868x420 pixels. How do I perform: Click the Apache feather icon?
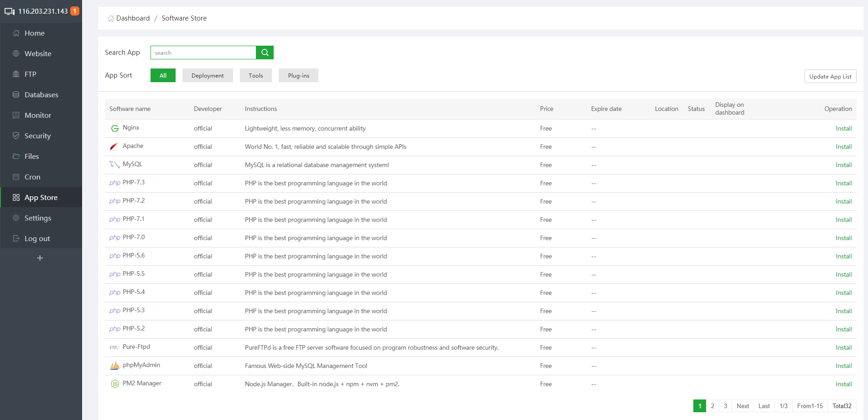coord(114,147)
